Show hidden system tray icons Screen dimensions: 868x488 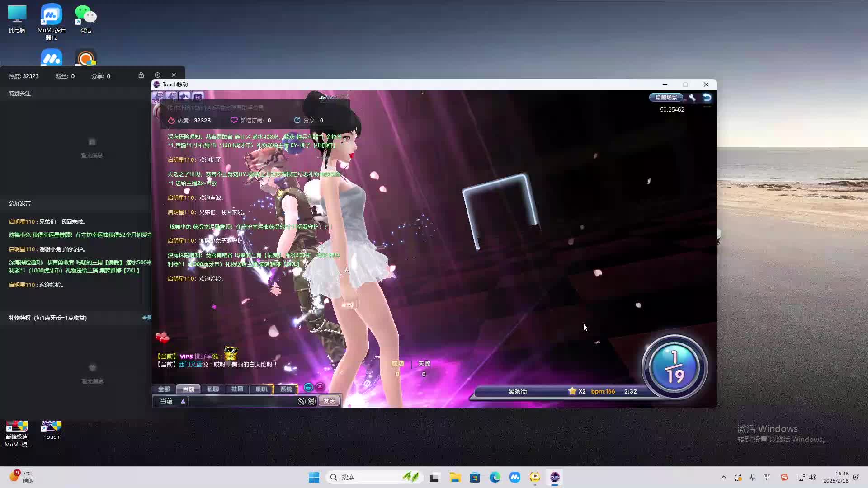pyautogui.click(x=723, y=477)
